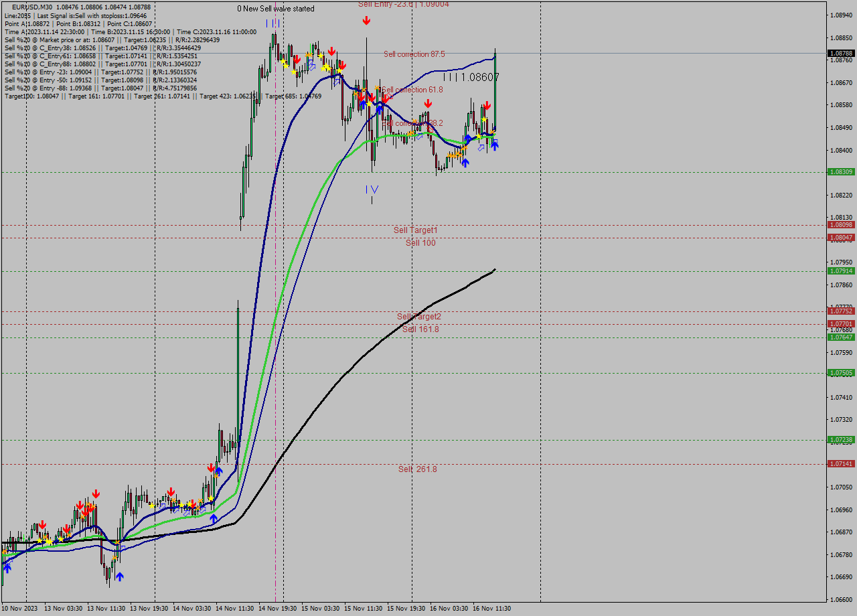
Task: Click the green price tag 1.07914
Action: pos(841,271)
